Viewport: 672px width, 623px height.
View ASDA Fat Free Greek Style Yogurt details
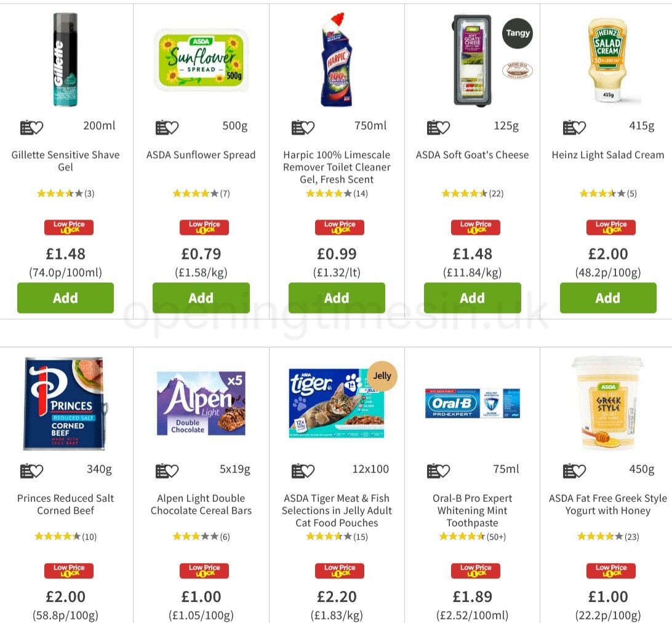[608, 504]
